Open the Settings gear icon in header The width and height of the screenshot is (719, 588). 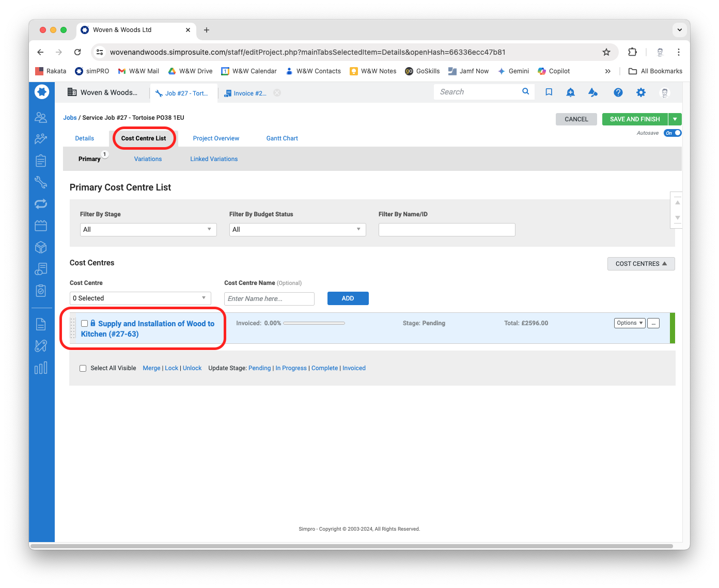[x=640, y=92]
